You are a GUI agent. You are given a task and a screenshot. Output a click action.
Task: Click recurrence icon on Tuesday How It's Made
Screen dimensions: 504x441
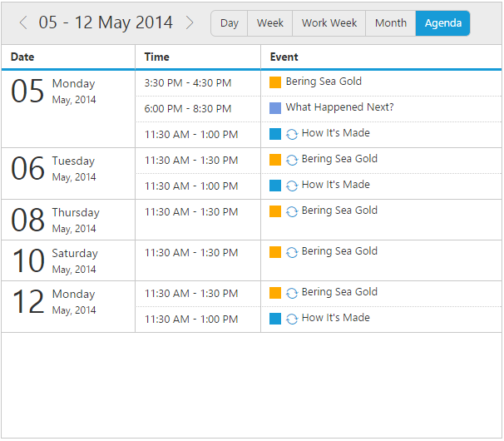tap(292, 186)
